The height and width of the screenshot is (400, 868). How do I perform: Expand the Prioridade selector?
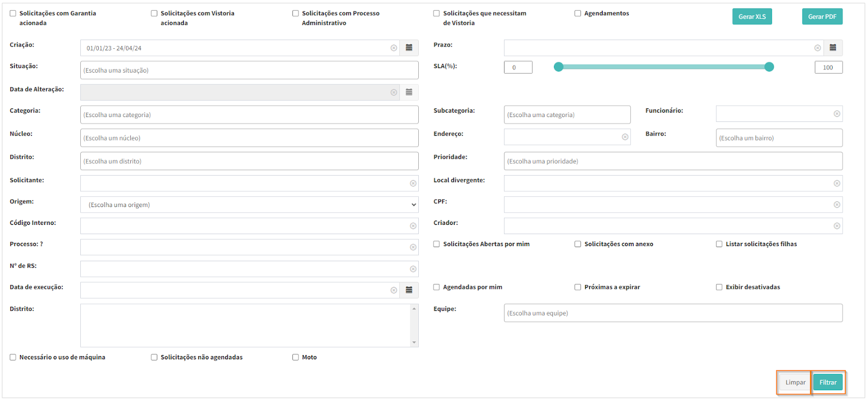[x=673, y=162]
